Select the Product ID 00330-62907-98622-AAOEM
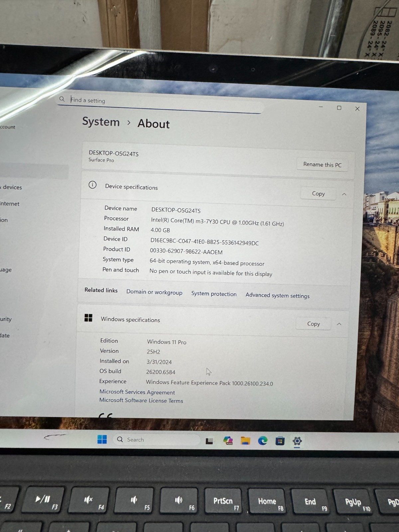 click(186, 251)
